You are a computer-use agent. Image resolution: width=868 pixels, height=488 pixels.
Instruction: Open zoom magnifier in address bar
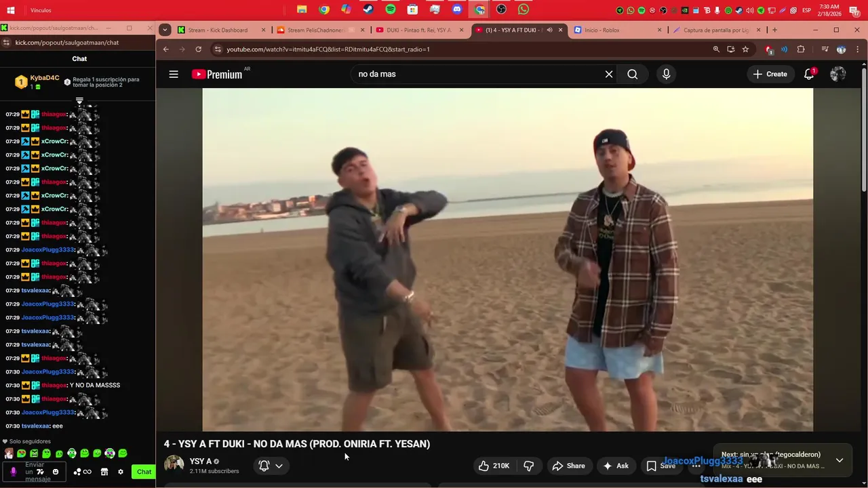point(716,49)
